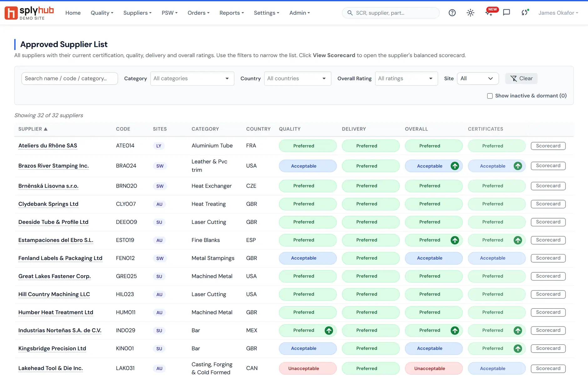The image size is (588, 378).
Task: Open the Country filter dropdown
Action: pos(297,78)
